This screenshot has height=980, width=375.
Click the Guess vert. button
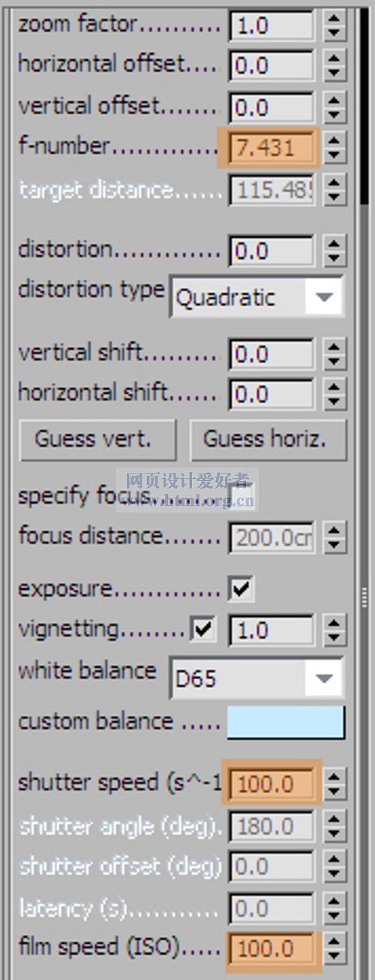pyautogui.click(x=94, y=440)
